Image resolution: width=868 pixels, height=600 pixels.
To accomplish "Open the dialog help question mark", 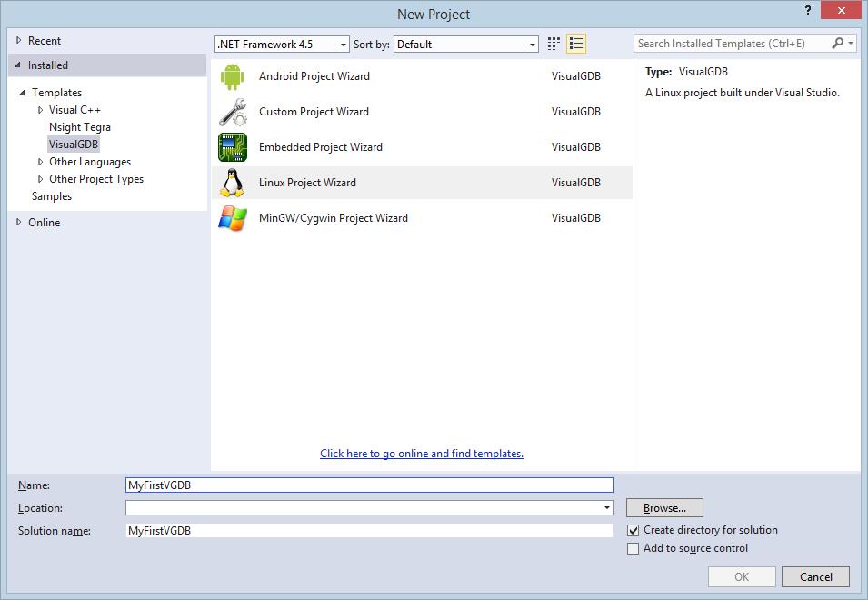I will tap(808, 11).
